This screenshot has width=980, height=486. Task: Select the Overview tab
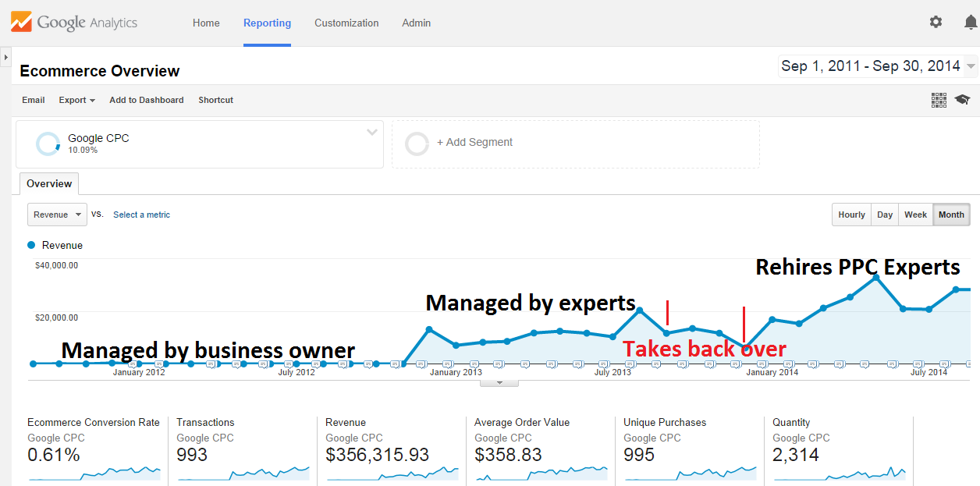pyautogui.click(x=49, y=183)
